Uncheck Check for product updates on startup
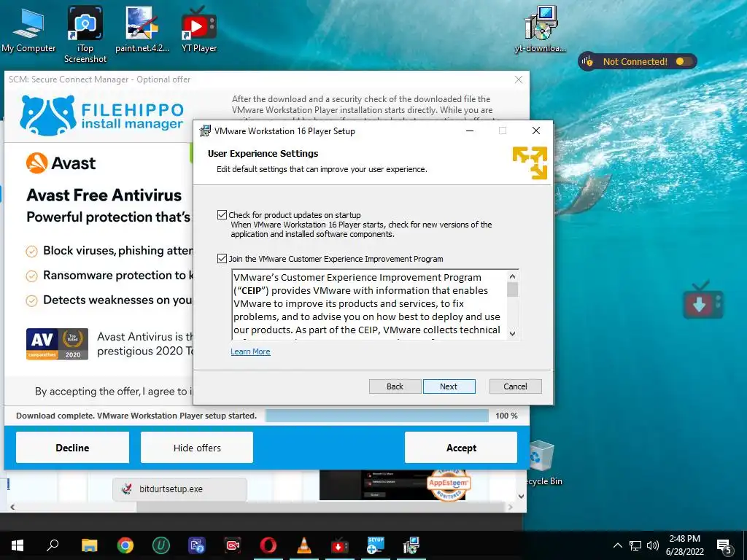The width and height of the screenshot is (747, 560). click(222, 215)
